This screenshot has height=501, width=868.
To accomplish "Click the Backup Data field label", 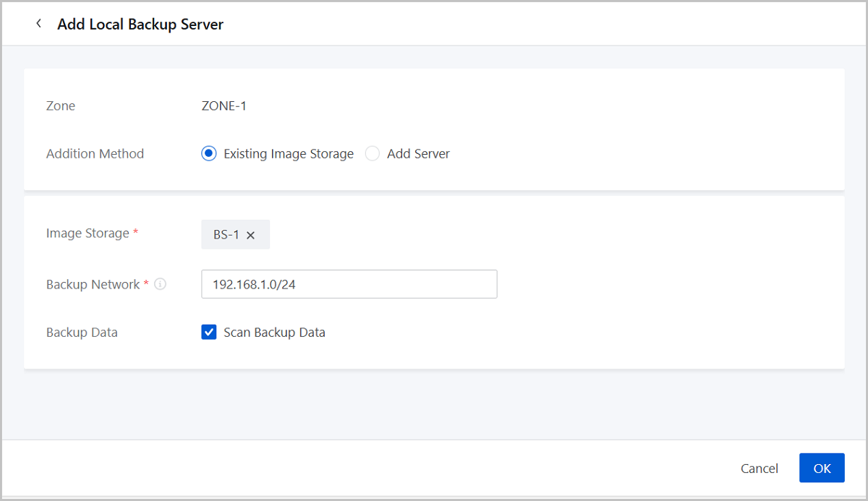I will (82, 333).
